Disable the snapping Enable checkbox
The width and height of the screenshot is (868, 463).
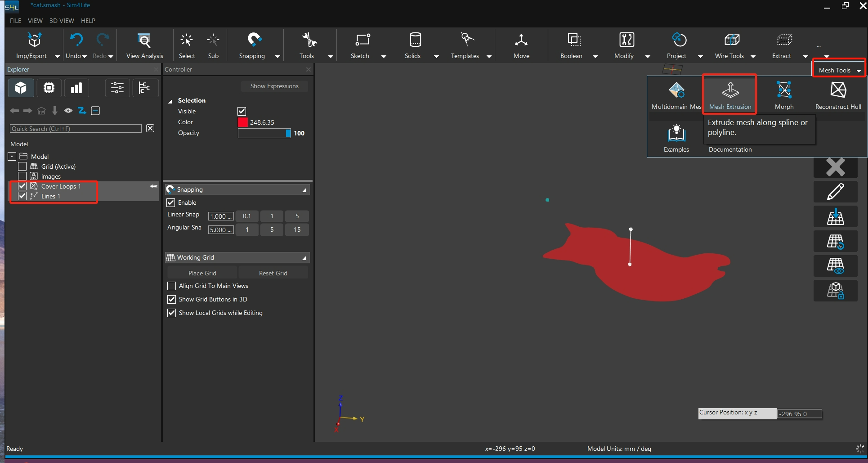pyautogui.click(x=171, y=202)
